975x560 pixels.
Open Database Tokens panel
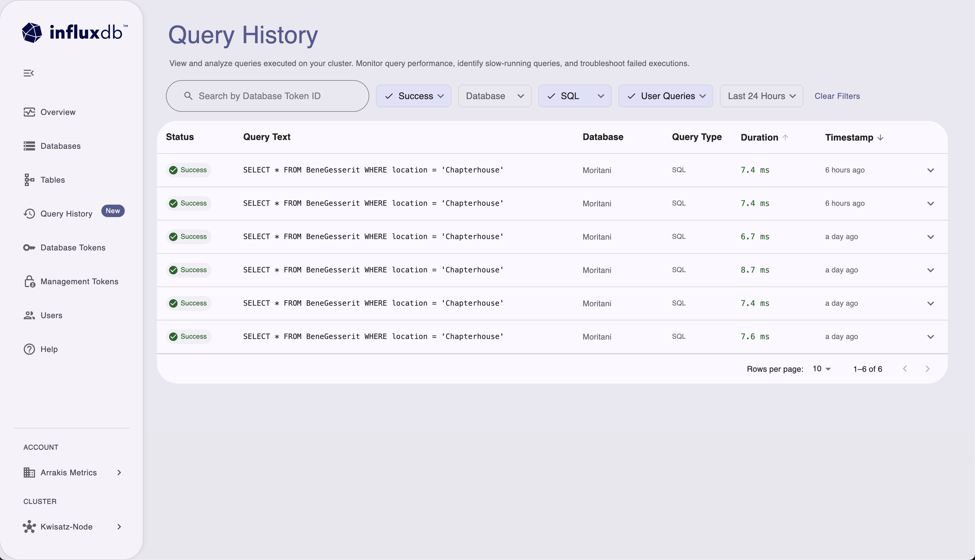tap(73, 248)
